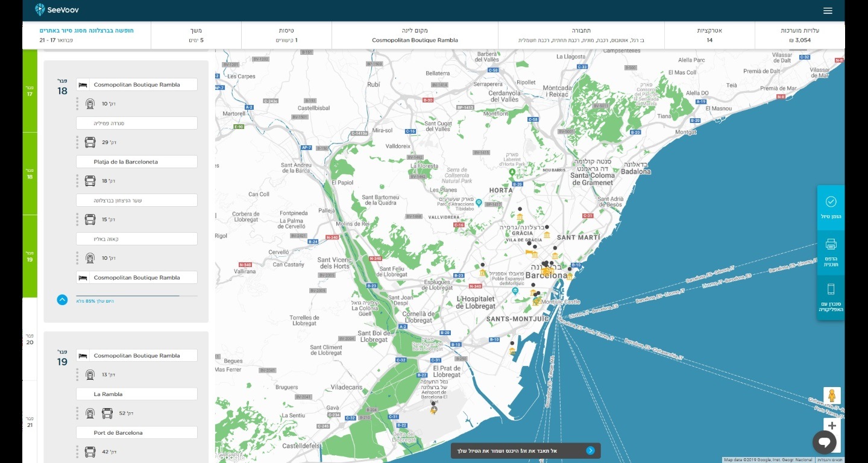Click the קאזה באליו stop

point(137,239)
